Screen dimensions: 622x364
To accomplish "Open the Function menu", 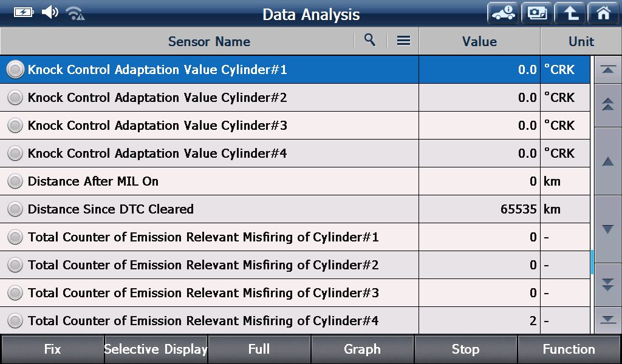I will [569, 349].
